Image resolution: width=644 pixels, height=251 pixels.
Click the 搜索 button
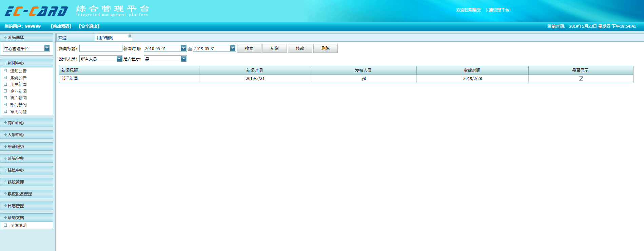tap(249, 48)
